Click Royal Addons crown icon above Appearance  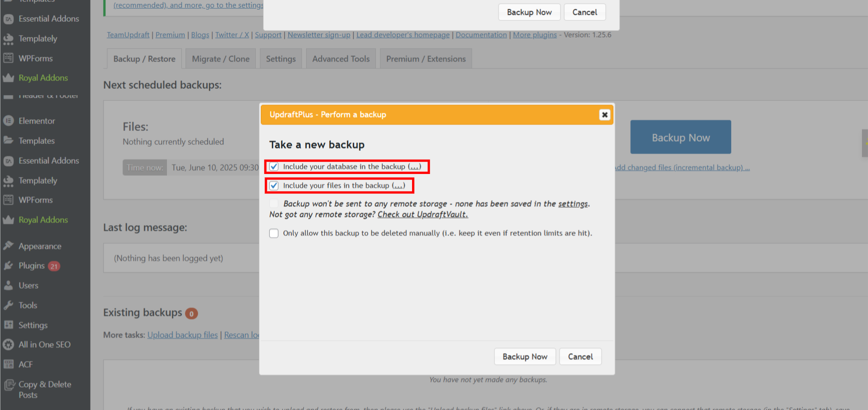[x=8, y=220]
